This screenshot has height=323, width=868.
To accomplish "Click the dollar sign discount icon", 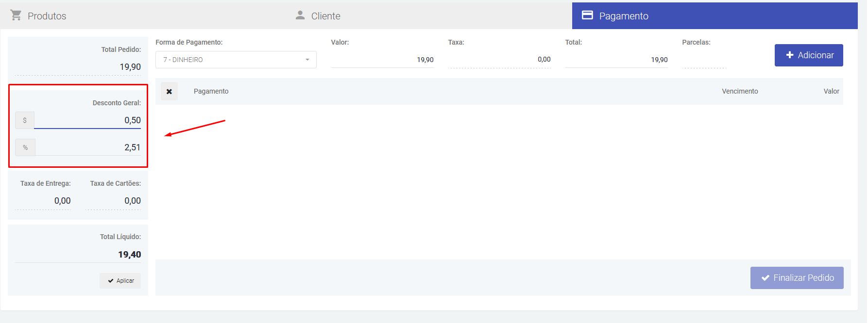I will (25, 120).
